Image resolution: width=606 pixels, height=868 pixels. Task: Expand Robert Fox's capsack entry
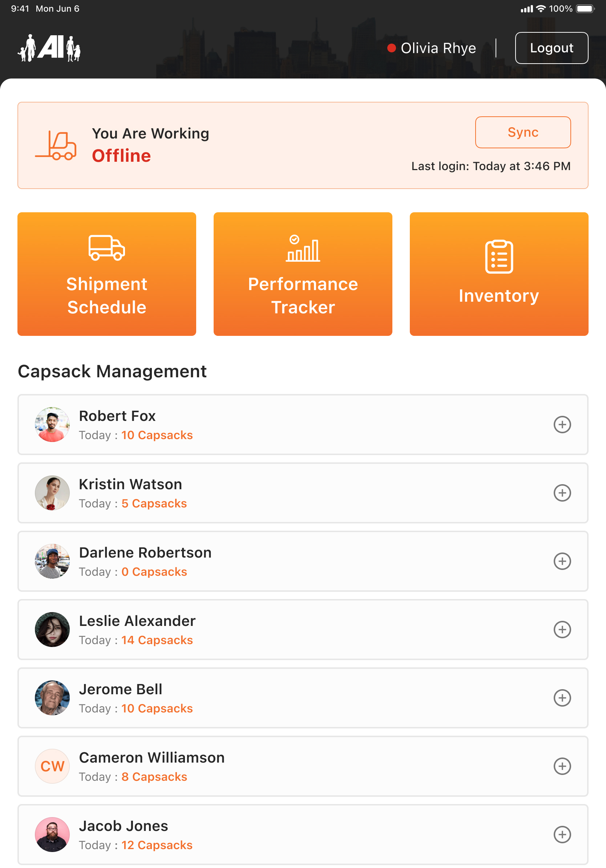click(x=562, y=425)
